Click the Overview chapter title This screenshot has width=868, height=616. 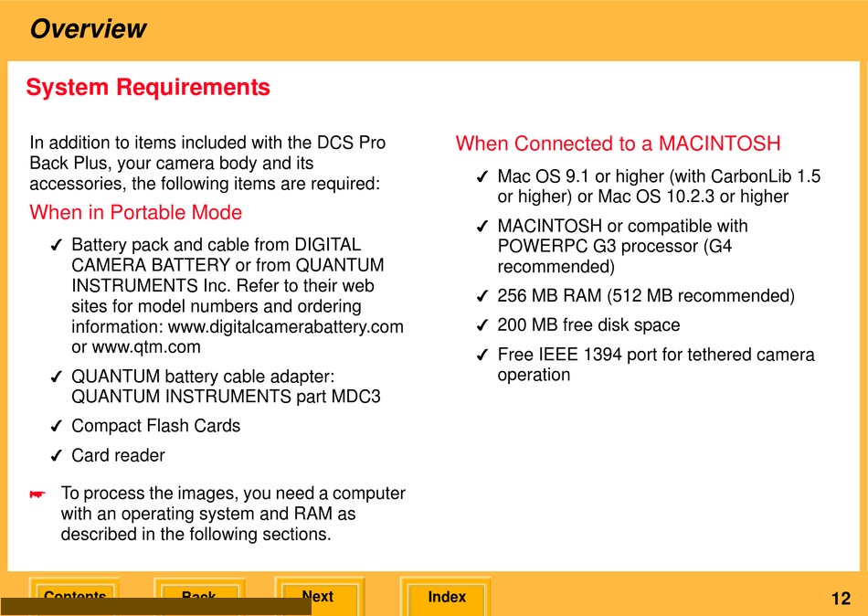click(x=88, y=28)
